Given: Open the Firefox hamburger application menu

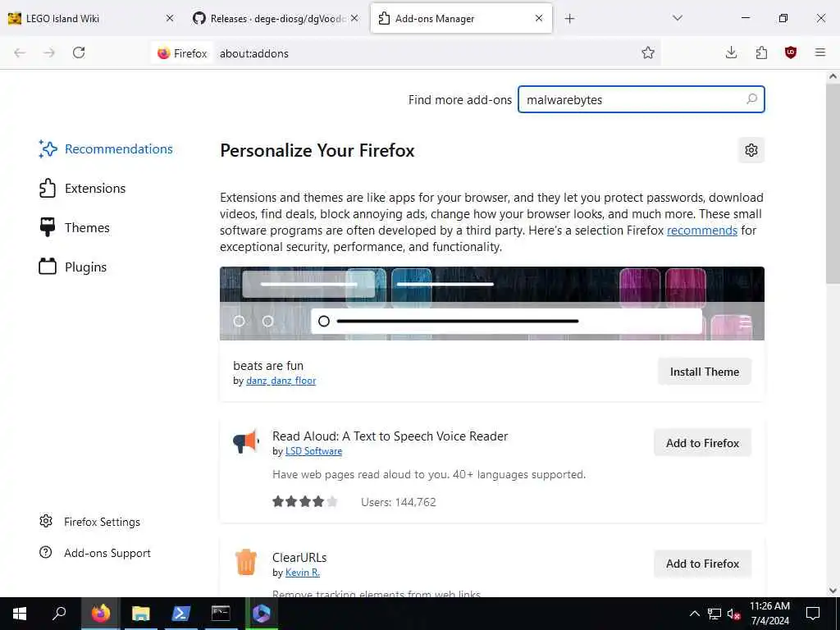Looking at the screenshot, I should 820,52.
